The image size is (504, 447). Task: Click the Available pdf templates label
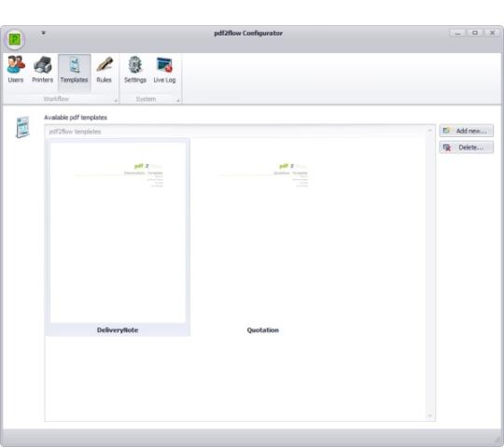point(76,118)
